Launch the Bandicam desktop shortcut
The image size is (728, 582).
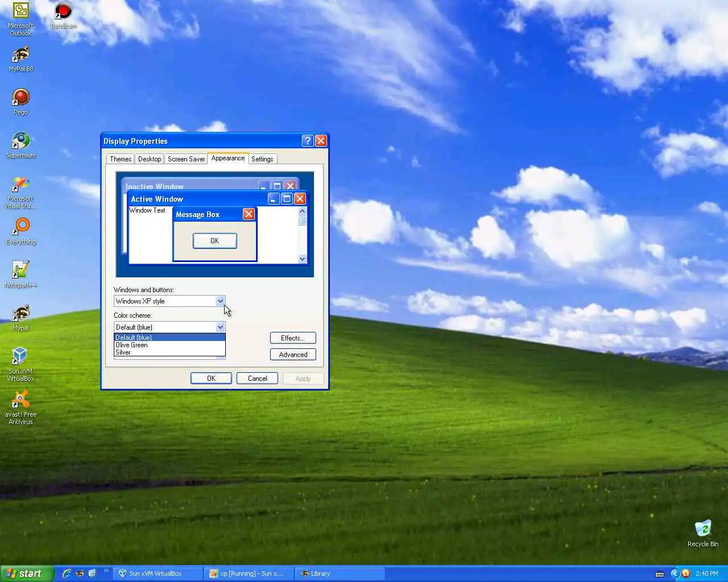[x=63, y=16]
